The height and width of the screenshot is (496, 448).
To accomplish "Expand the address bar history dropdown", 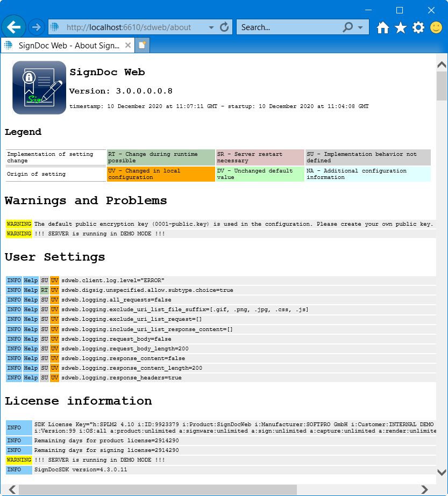I will point(211,27).
